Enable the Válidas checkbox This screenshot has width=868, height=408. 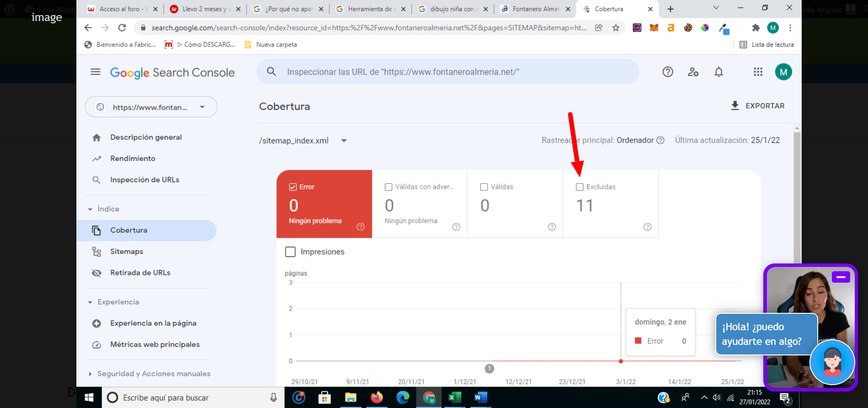484,187
